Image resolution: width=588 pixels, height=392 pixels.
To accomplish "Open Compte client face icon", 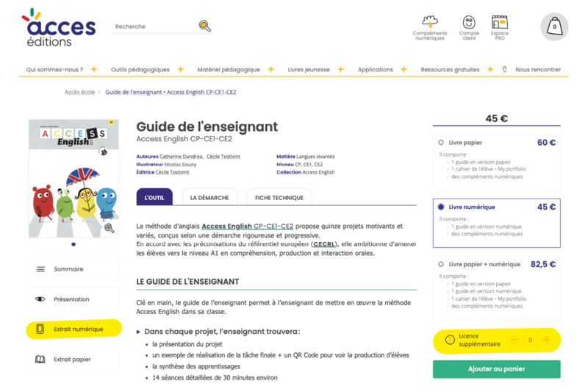I will click(469, 22).
